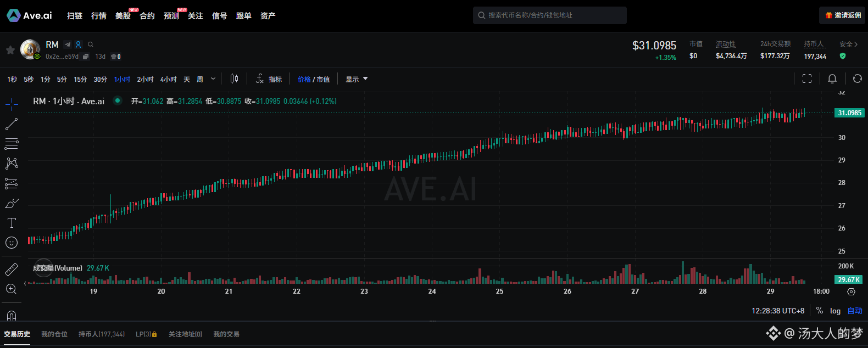Select the brush drawing tool
Screen dimensions: 868x348
click(12, 204)
